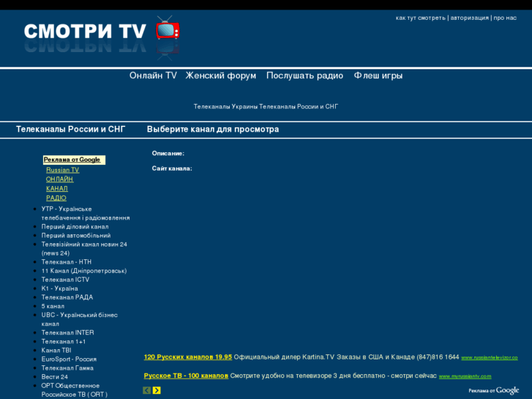This screenshot has height=399, width=532.
Task: Select Телеканал Гамма
Action: point(67,368)
